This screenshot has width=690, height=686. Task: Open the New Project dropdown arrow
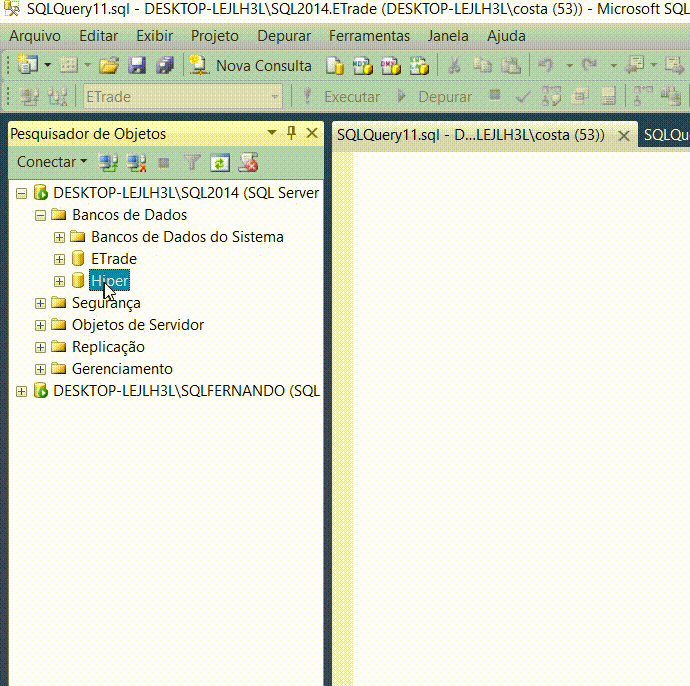pos(48,66)
